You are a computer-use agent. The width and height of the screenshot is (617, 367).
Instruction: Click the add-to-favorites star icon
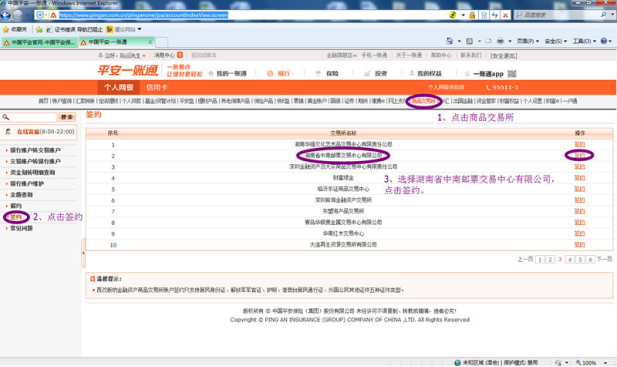tap(39, 30)
